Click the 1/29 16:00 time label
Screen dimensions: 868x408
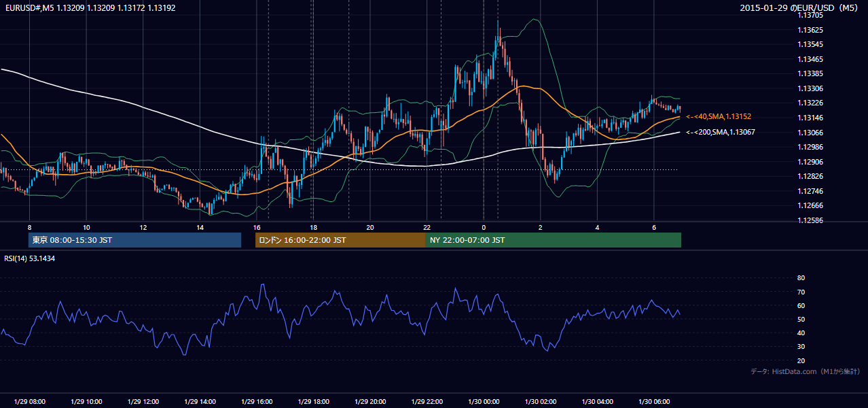point(257,401)
